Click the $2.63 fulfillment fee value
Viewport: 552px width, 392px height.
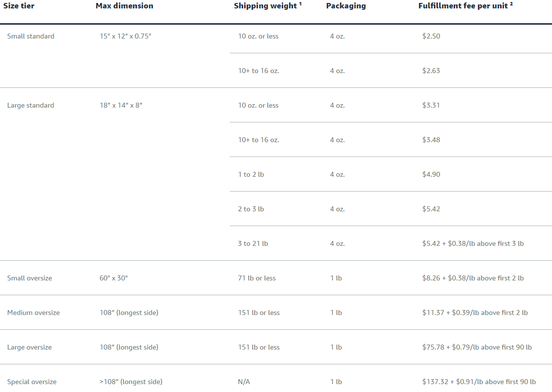[431, 71]
